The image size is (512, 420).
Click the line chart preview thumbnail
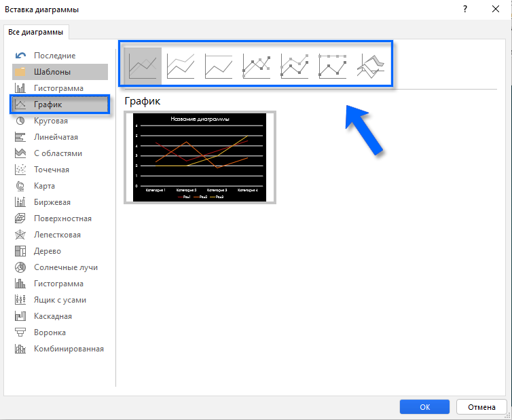tap(200, 157)
